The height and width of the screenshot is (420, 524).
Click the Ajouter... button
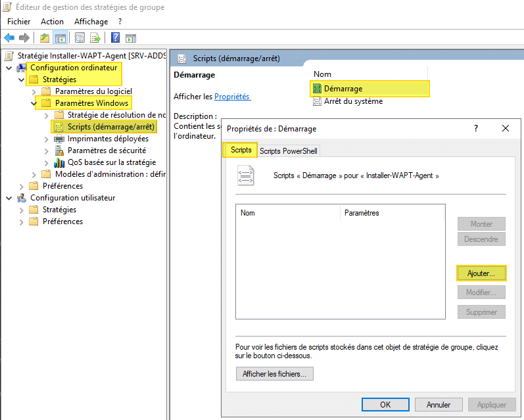click(x=481, y=273)
